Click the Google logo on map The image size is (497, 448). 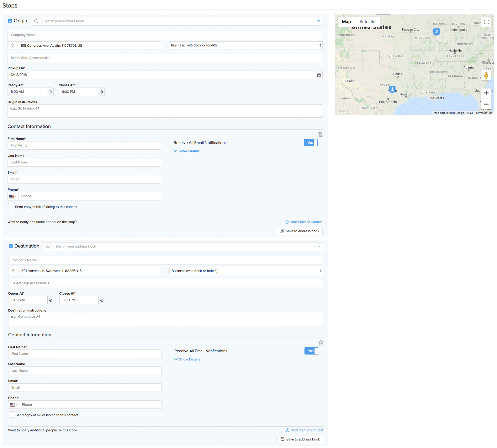(x=345, y=111)
